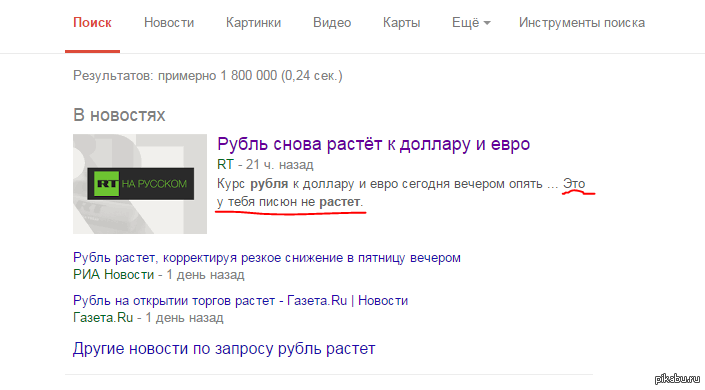The height and width of the screenshot is (390, 705).
Task: Click the green RT logo icon
Action: pos(107,184)
